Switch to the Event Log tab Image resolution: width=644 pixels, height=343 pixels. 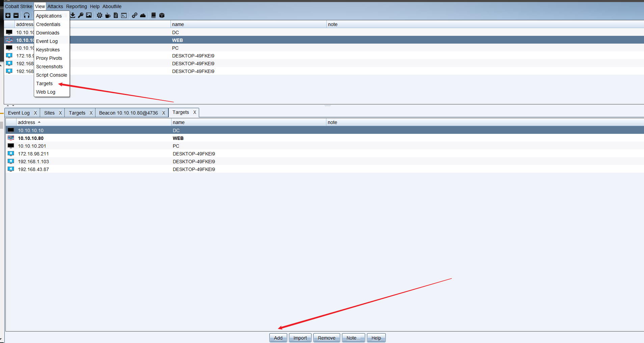click(x=19, y=113)
